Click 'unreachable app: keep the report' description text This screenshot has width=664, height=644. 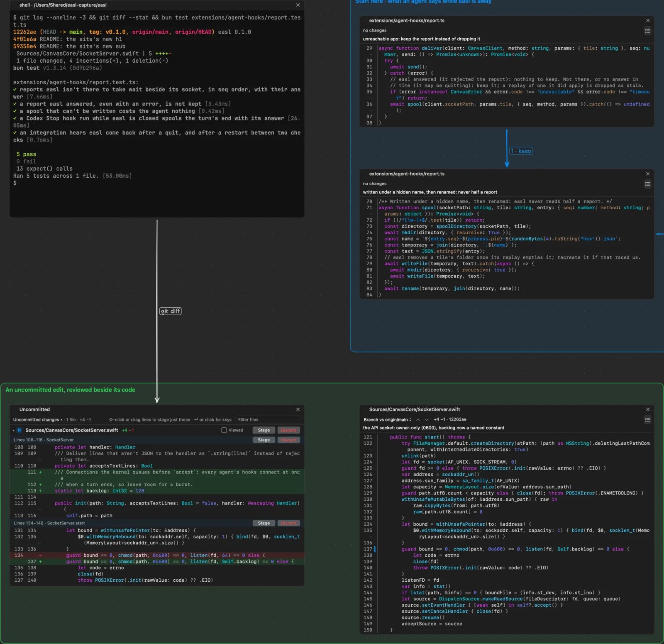(421, 39)
